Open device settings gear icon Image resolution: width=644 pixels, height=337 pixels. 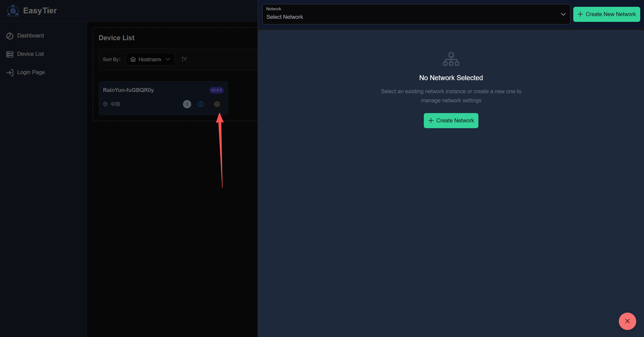217,104
